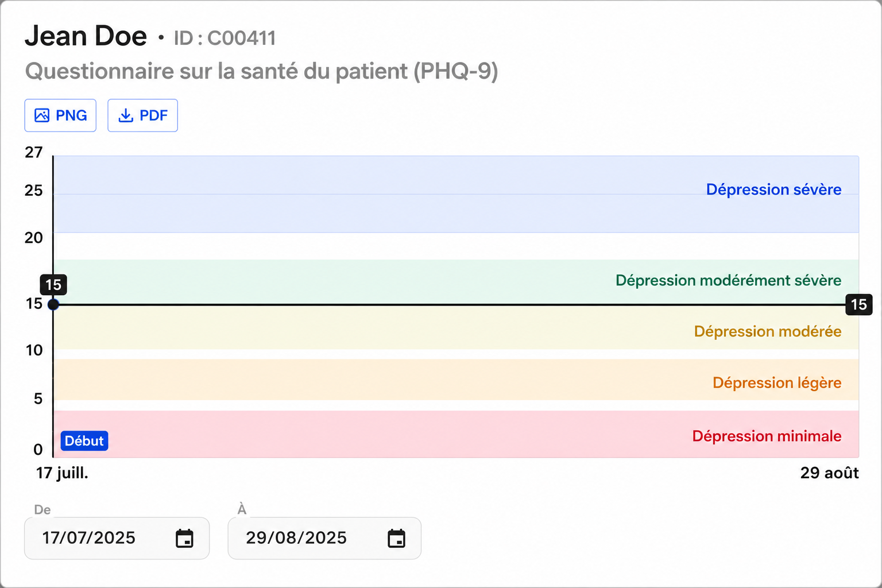Image resolution: width=882 pixels, height=588 pixels.
Task: Click the 15 end label on right edge
Action: [x=859, y=304]
